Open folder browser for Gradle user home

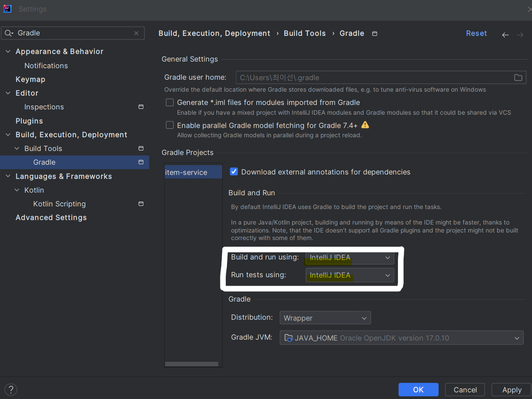518,77
